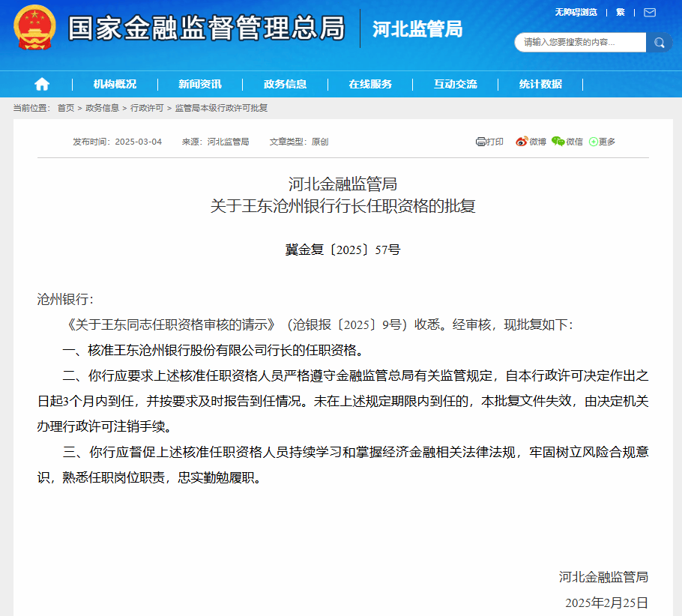Viewport: 682px width, 616px height.
Task: Expand the 政务信息 navigation menu
Action: [285, 84]
